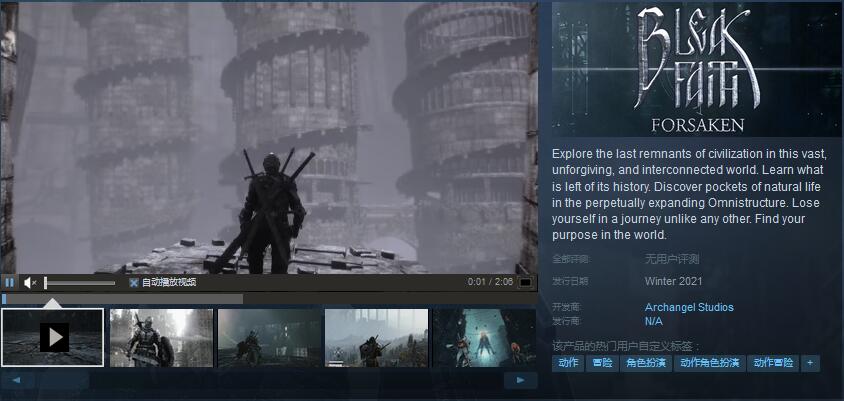Screen dimensions: 844x401
Task: Seek along the video progress bar
Action: coord(269,299)
